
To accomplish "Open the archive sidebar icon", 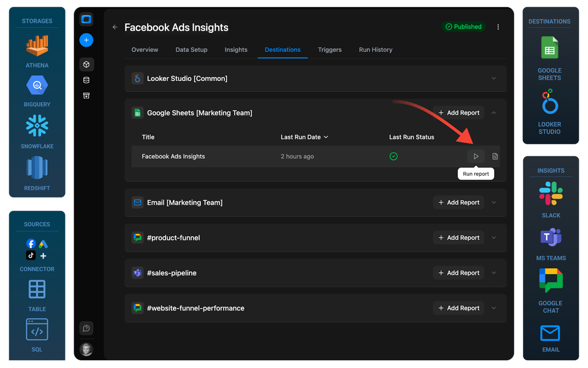I will click(86, 96).
